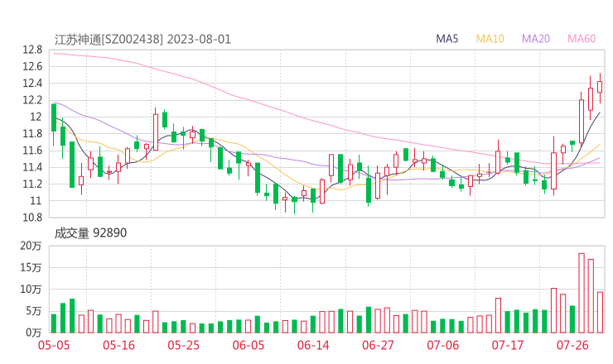Click the 0万 volume axis label
This screenshot has width=613, height=364.
[x=34, y=333]
